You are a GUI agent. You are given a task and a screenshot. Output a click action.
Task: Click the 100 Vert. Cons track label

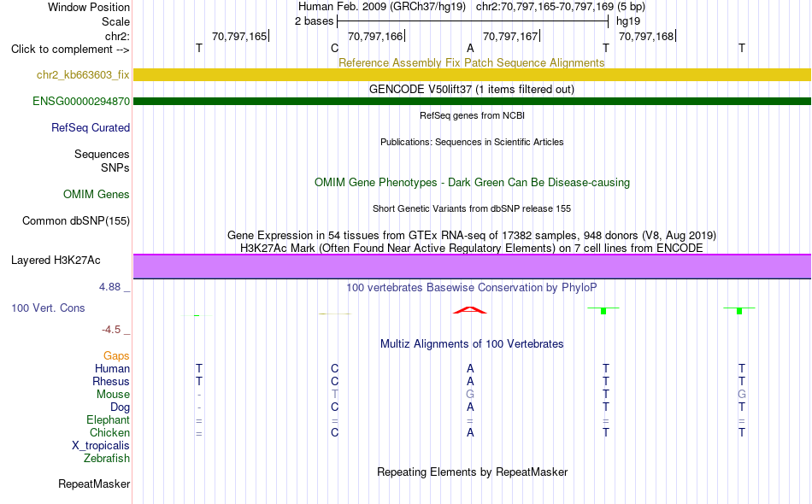pos(48,308)
